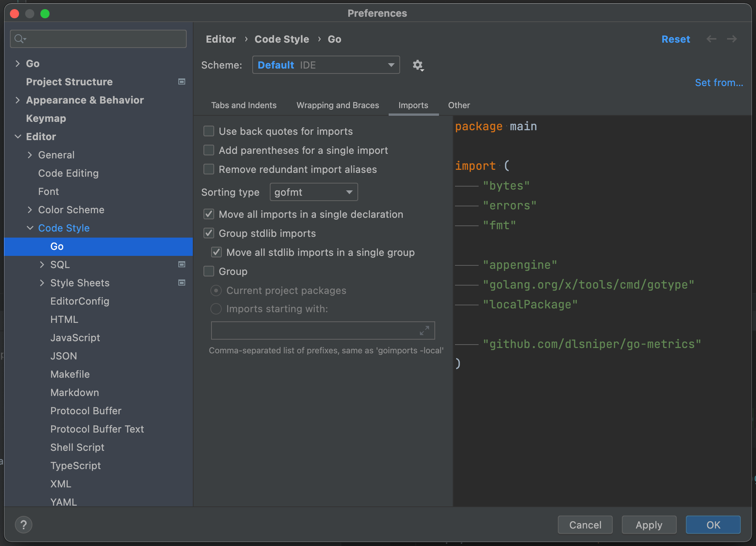
Task: Collapse the Editor section
Action: click(18, 137)
